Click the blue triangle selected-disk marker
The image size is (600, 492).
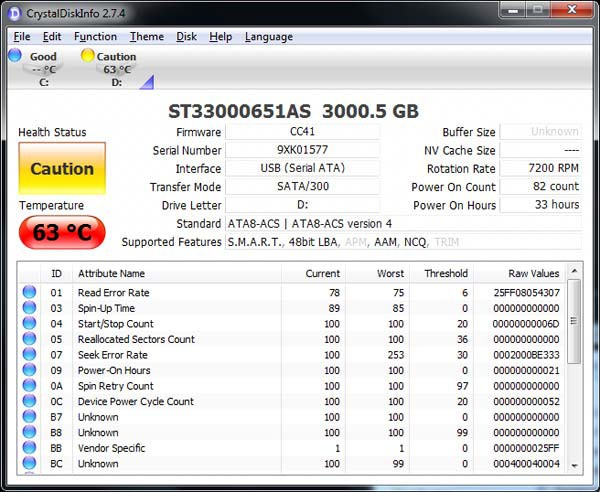pos(148,83)
